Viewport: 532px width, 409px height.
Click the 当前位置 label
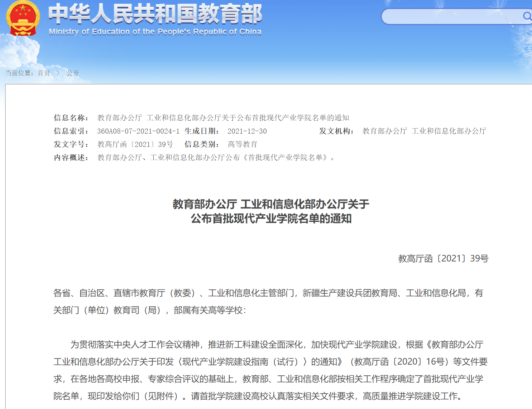point(19,73)
